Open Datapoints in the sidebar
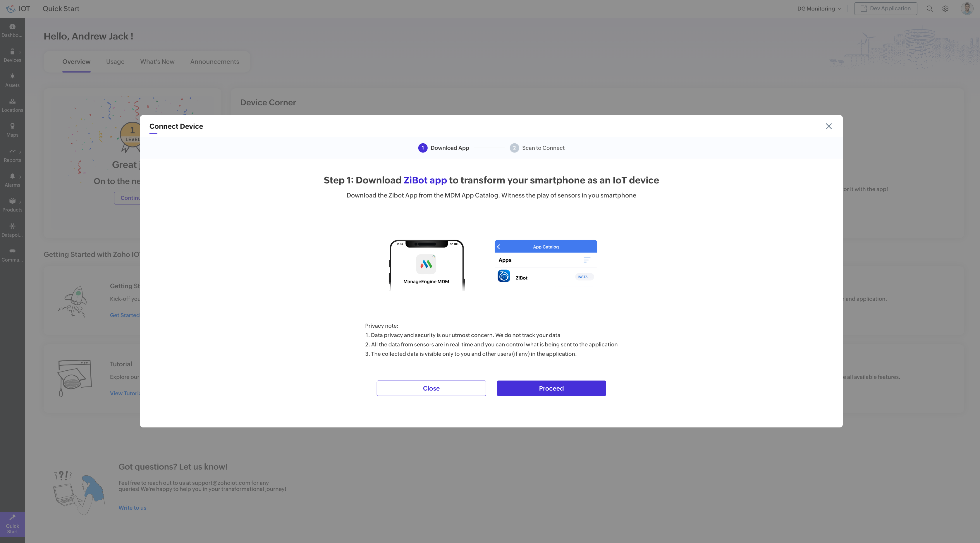 click(x=12, y=226)
